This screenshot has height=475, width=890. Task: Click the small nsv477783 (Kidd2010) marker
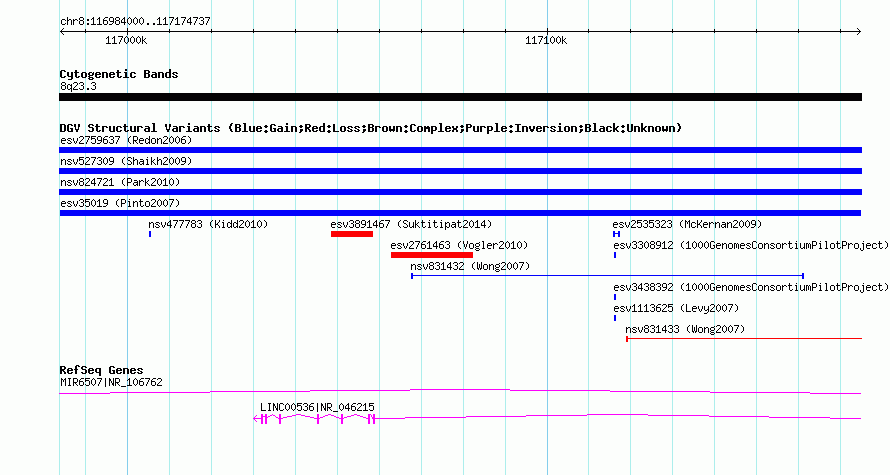click(150, 234)
